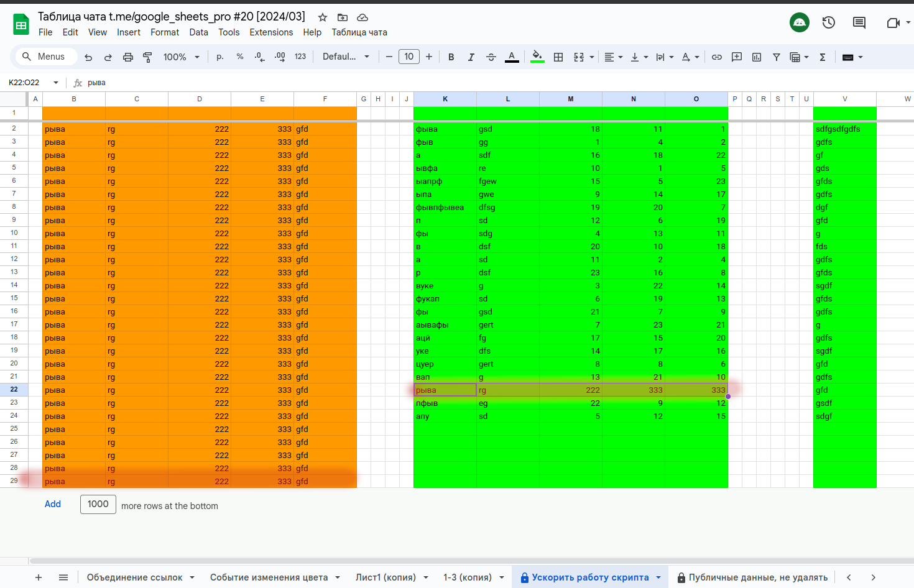
Task: Toggle bold formatting
Action: (451, 57)
